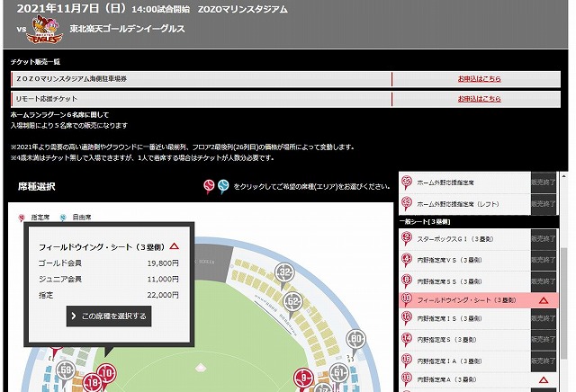Click the red triangle in the popup title

(175, 246)
